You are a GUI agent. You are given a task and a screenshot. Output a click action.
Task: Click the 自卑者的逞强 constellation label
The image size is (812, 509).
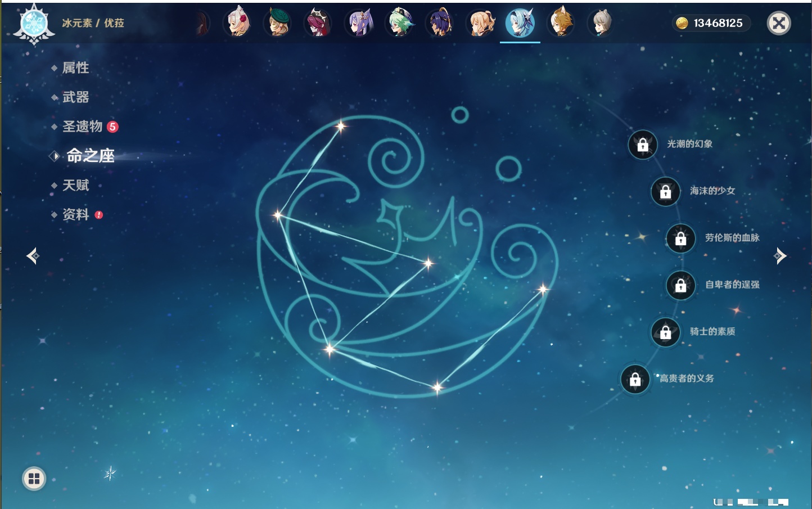pos(732,285)
